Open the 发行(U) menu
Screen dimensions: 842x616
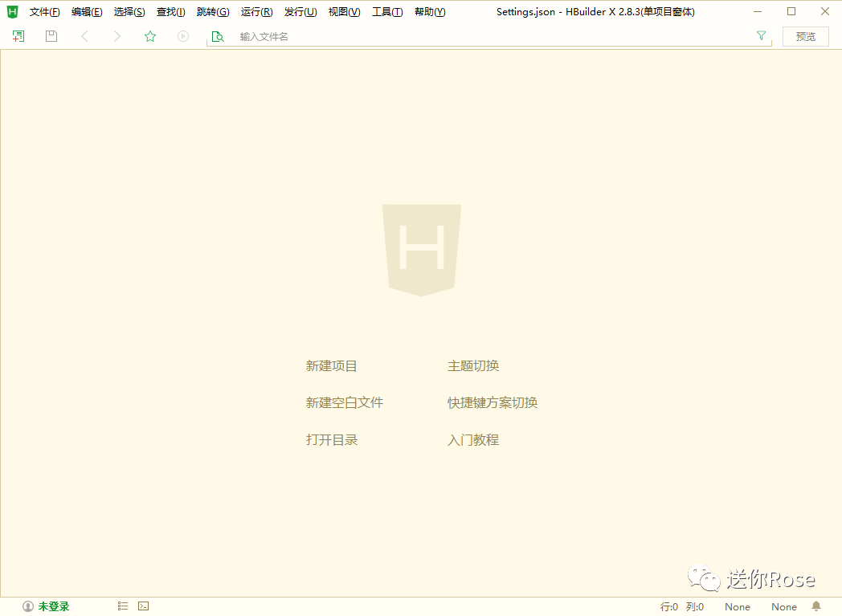click(x=300, y=12)
